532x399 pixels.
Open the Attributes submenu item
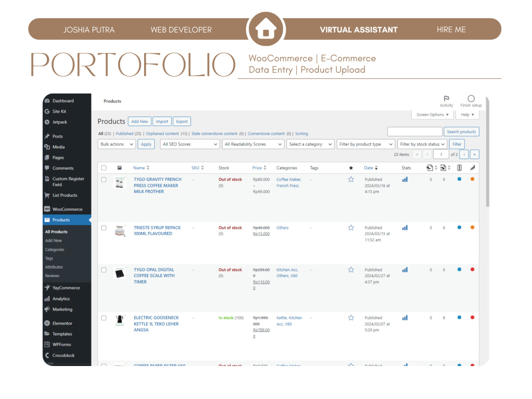click(54, 267)
